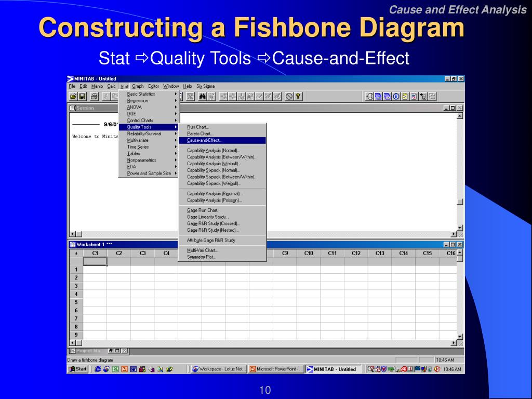The width and height of the screenshot is (532, 399).
Task: Click the yellow History toolbar icon
Action: (x=405, y=96)
